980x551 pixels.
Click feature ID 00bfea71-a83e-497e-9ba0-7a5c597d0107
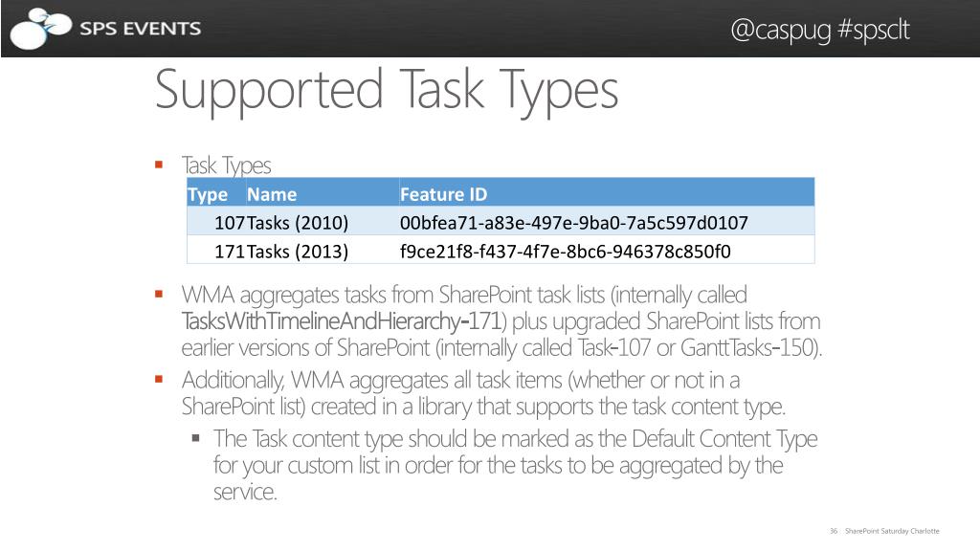click(x=574, y=223)
